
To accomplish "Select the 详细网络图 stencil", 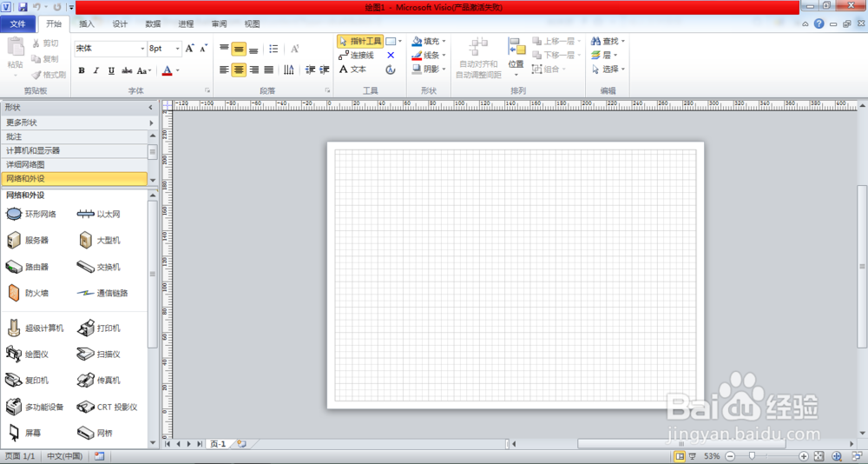I will [x=74, y=164].
